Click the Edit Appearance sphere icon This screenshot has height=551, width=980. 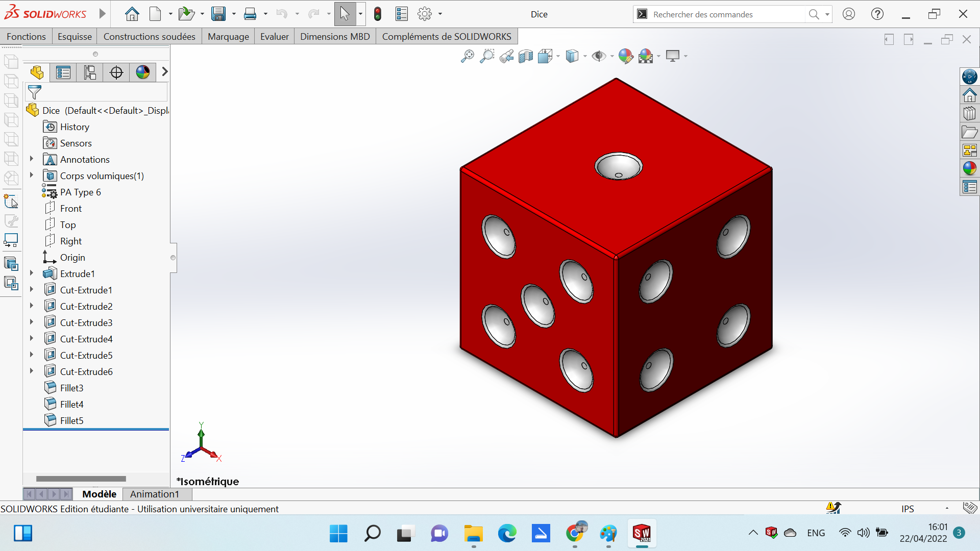(x=626, y=56)
